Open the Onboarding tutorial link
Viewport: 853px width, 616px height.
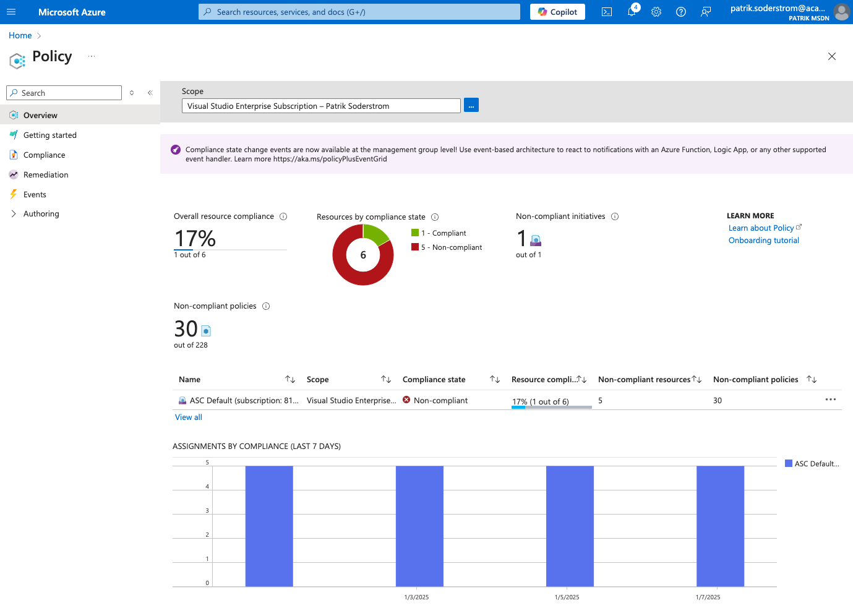click(764, 241)
